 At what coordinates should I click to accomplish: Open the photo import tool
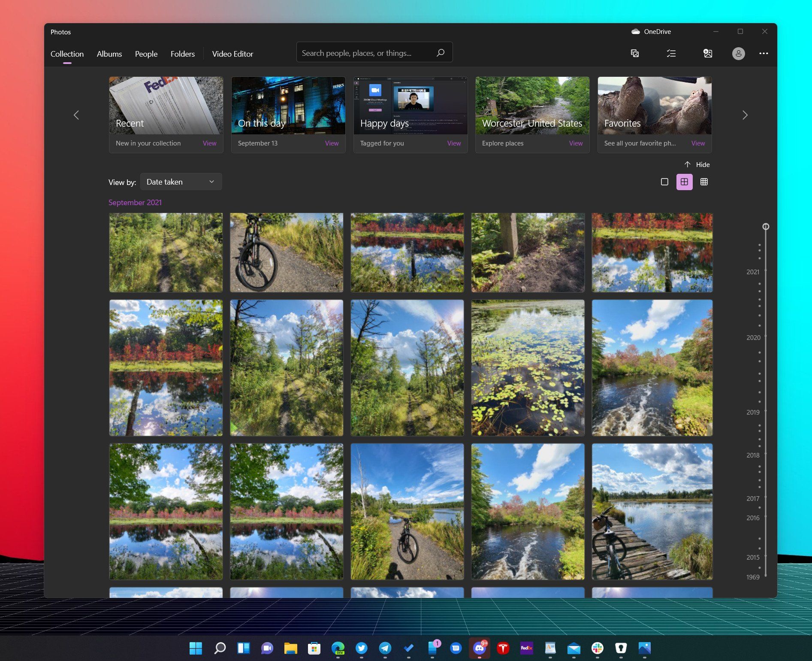tap(708, 53)
